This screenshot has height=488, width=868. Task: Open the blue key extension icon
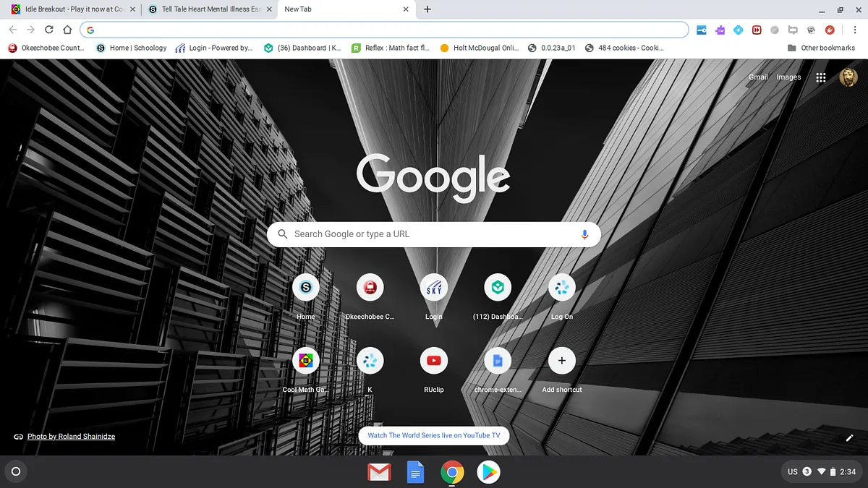tap(702, 30)
